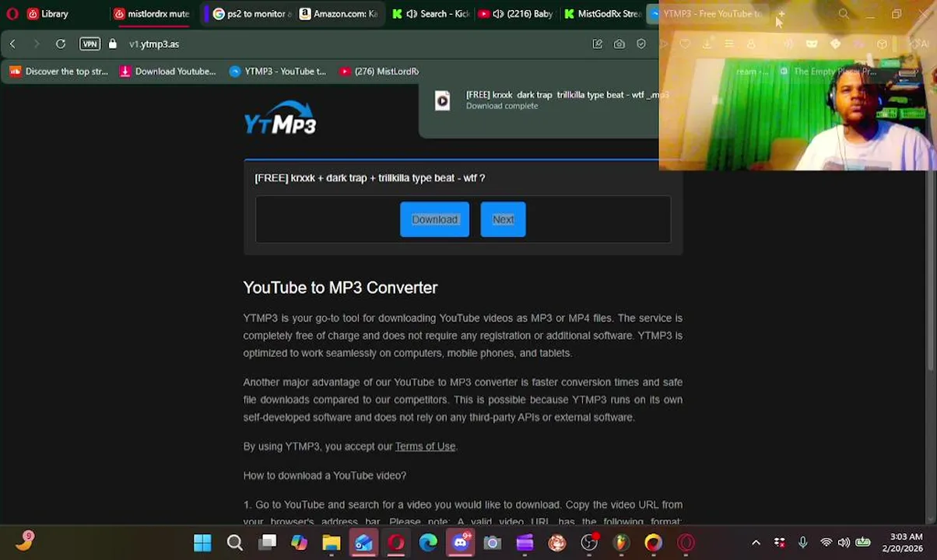Open the YTMP3 - YouTube t... bookmark

(x=278, y=72)
